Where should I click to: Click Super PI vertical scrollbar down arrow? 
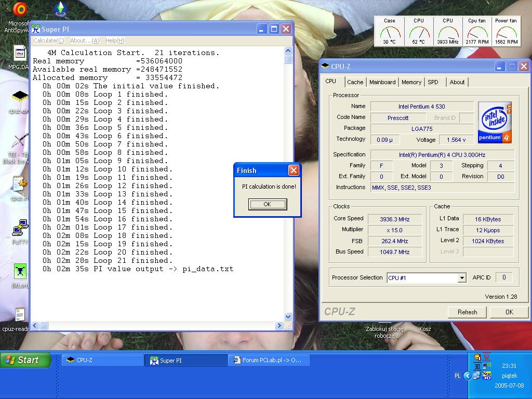coord(288,316)
